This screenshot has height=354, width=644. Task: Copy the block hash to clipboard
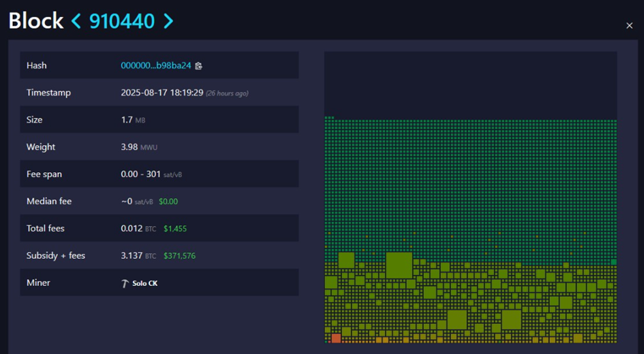(x=198, y=66)
